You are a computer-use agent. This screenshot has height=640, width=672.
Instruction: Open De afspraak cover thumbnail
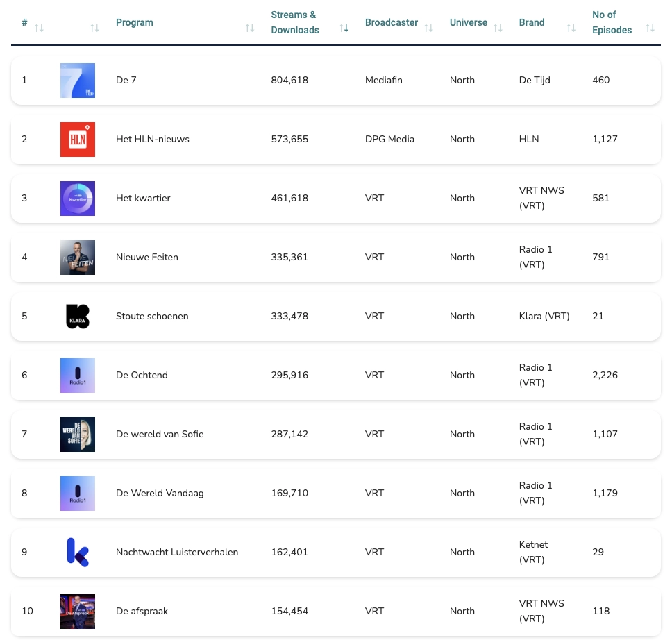click(x=78, y=612)
